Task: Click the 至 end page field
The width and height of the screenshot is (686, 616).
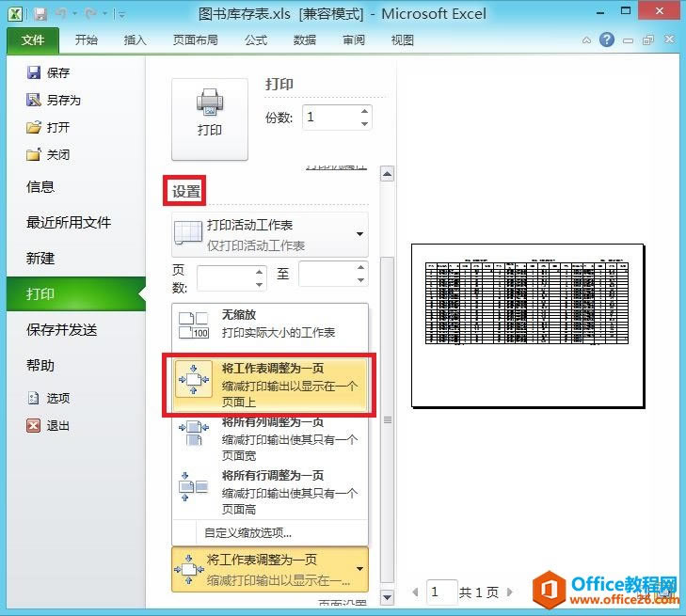Action: click(x=327, y=274)
